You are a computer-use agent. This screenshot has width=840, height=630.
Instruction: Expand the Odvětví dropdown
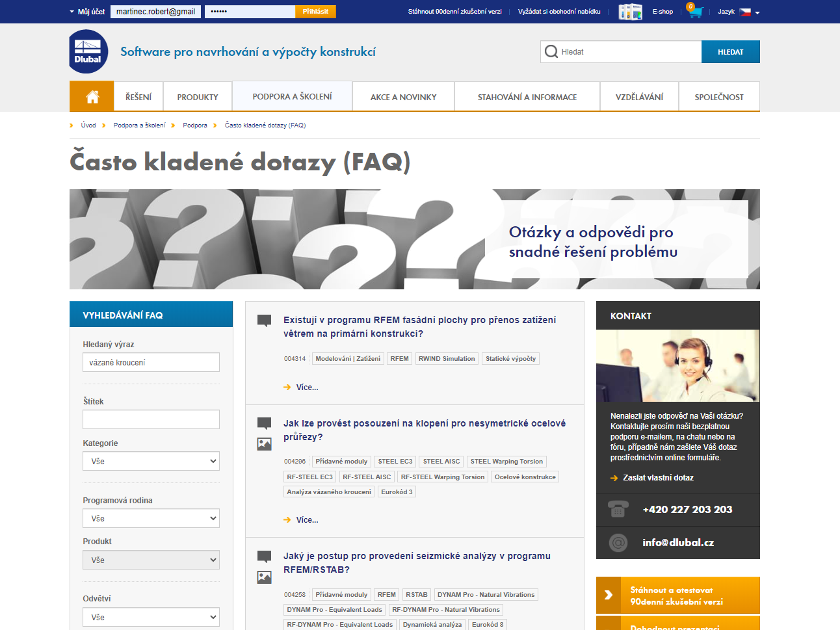click(151, 617)
